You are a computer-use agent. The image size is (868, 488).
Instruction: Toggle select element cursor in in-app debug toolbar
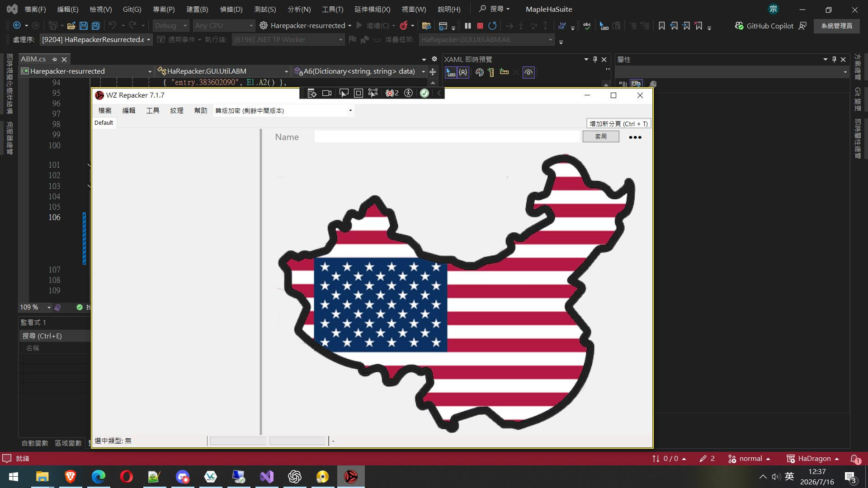coord(344,93)
